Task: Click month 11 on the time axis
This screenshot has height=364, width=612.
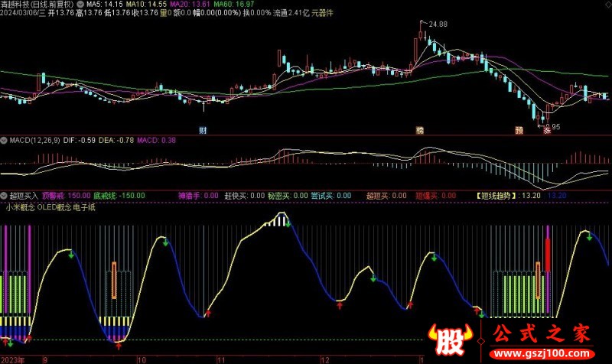Action: click(222, 359)
